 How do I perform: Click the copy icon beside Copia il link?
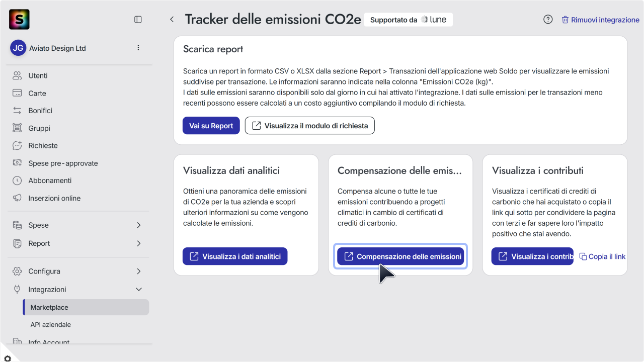(583, 256)
